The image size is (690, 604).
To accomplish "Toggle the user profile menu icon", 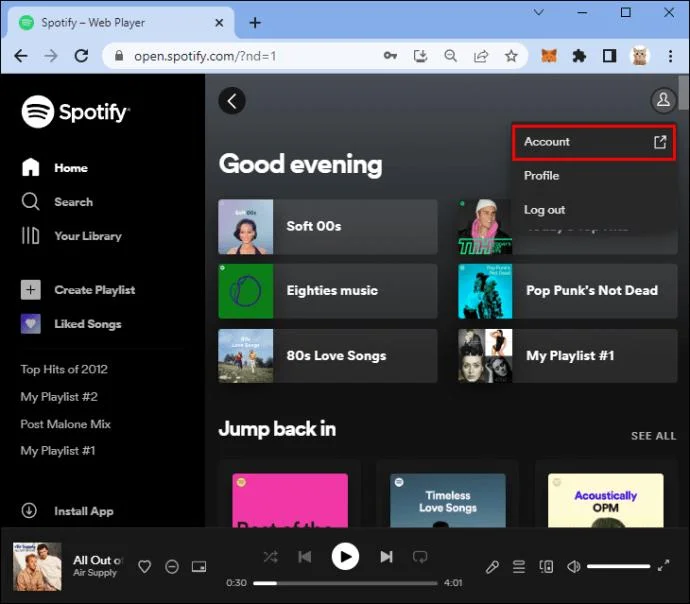I will coord(663,100).
